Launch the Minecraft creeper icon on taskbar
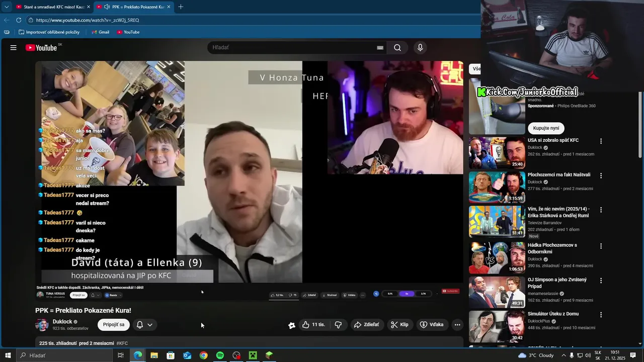Screen dimensions: 644x362 [x=253, y=355]
